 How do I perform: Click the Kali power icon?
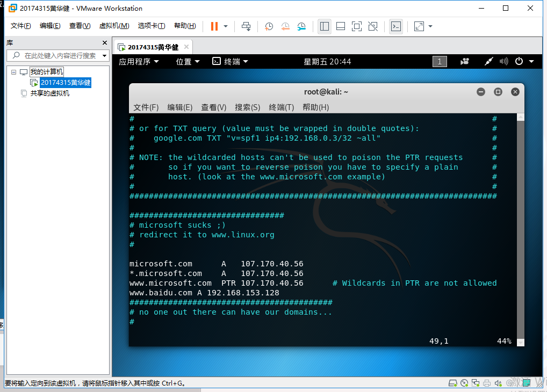(x=519, y=61)
